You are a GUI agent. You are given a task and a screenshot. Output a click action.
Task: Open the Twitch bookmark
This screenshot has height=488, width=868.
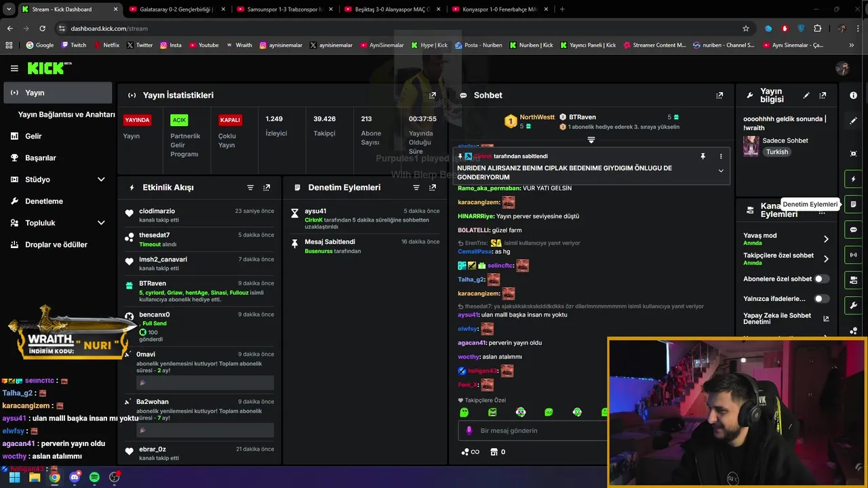[x=74, y=45]
